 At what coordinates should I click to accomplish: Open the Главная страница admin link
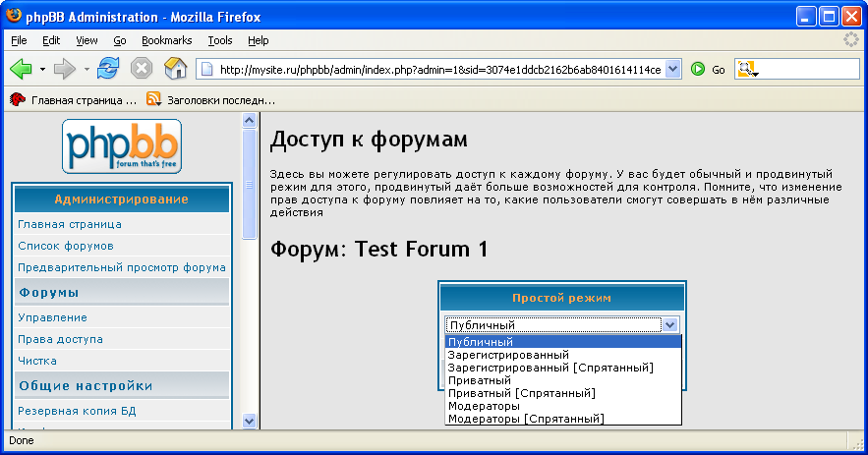(70, 224)
